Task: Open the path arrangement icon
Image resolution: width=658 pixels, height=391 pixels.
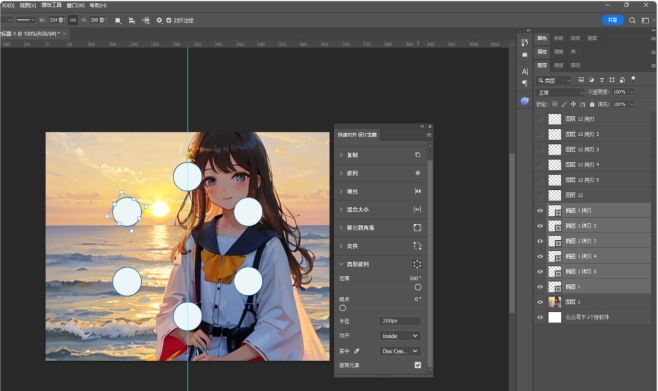Action: pos(146,20)
